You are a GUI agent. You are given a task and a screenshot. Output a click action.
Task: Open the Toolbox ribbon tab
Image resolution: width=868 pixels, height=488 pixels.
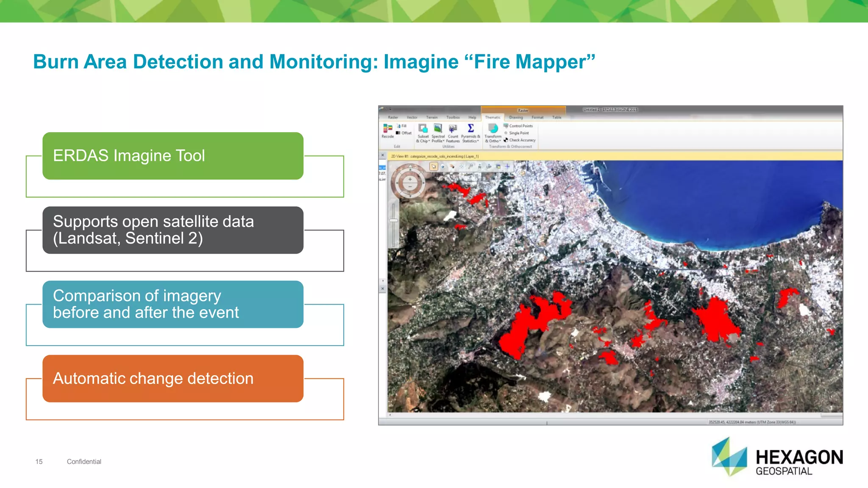click(453, 117)
